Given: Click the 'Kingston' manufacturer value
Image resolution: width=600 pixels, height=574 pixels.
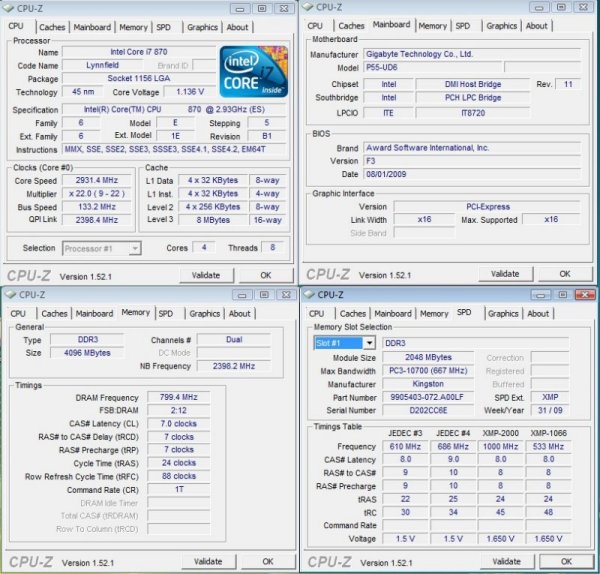Looking at the screenshot, I should point(428,384).
